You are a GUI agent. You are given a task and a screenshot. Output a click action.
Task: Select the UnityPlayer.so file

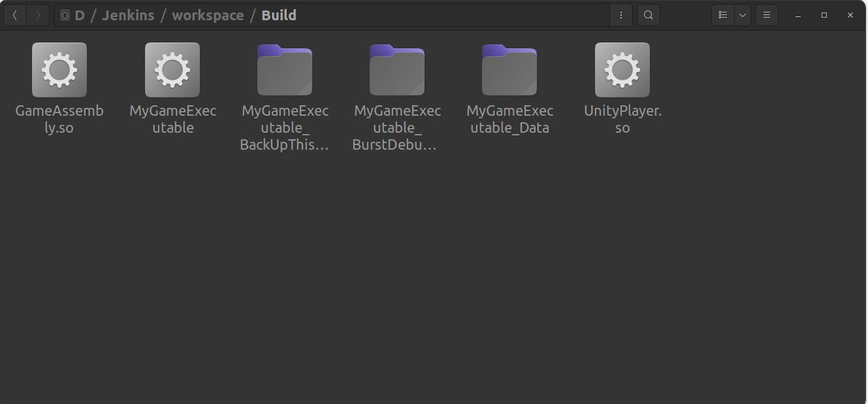(x=622, y=71)
